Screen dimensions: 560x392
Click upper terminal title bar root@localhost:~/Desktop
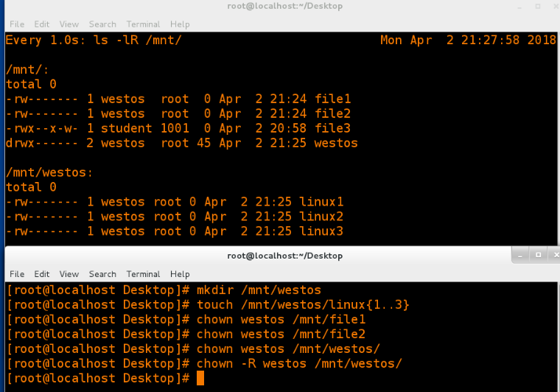(x=284, y=6)
